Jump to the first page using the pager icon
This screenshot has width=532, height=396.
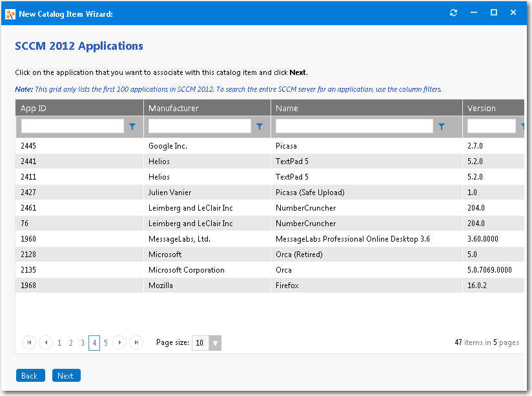pos(29,342)
